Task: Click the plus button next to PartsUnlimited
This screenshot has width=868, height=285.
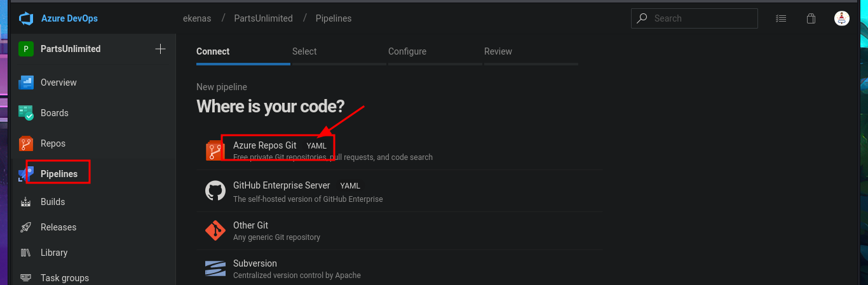Action: (x=161, y=49)
